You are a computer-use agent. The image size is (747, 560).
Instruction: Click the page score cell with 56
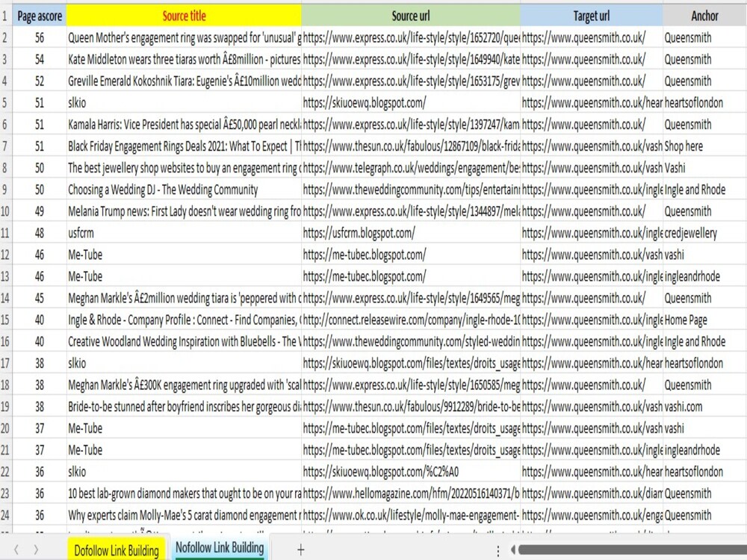pyautogui.click(x=40, y=37)
